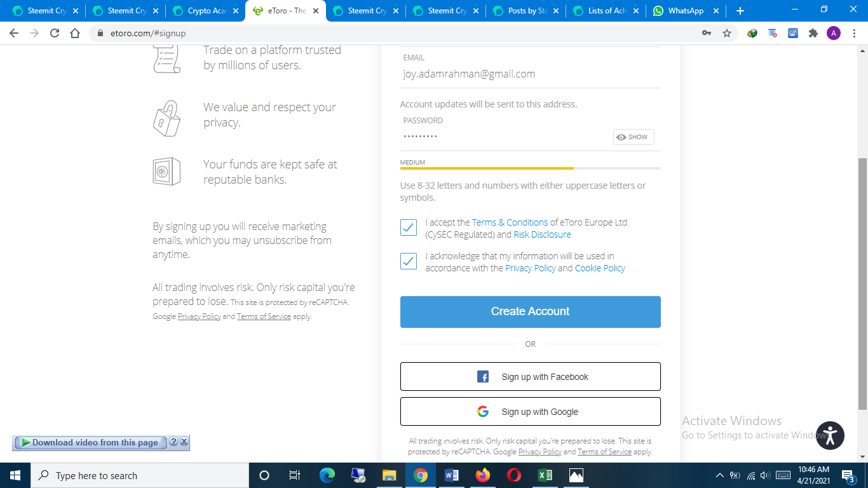
Task: Click the help question mark on download bar
Action: 173,442
